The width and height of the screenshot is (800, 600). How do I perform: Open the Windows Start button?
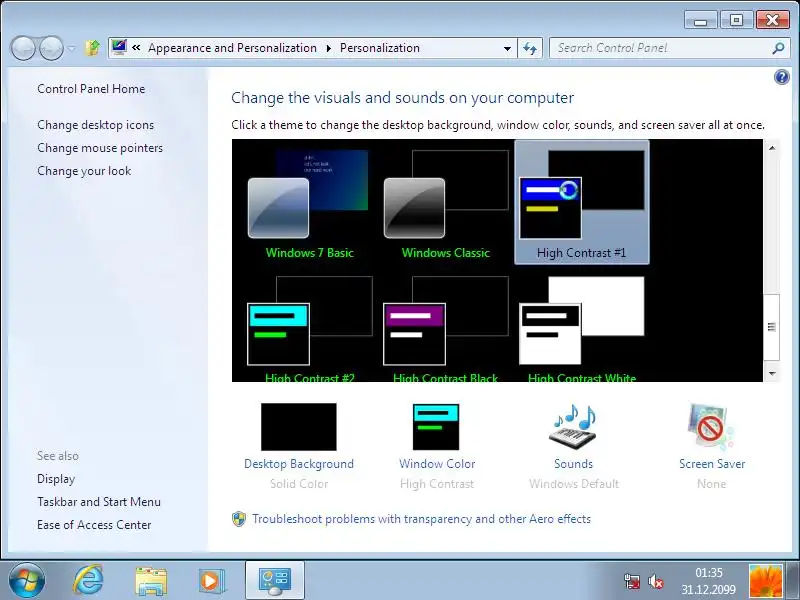tap(27, 581)
